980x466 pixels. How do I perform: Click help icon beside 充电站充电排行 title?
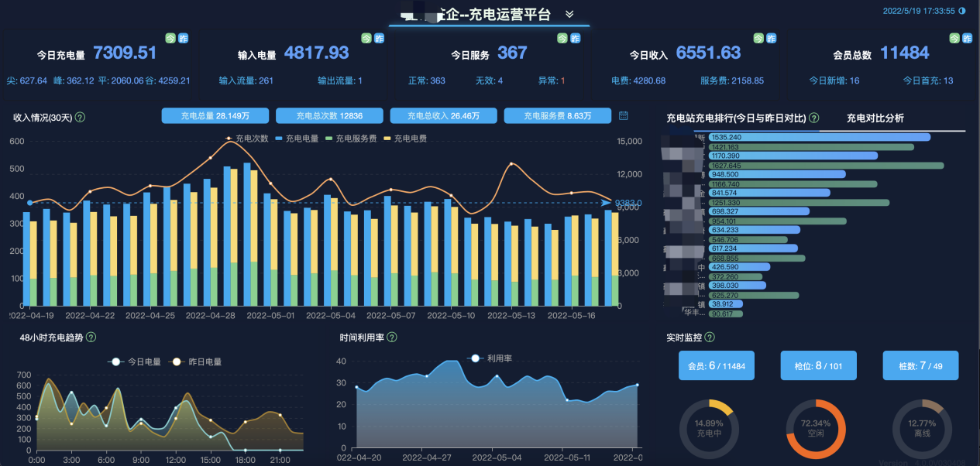(x=814, y=118)
